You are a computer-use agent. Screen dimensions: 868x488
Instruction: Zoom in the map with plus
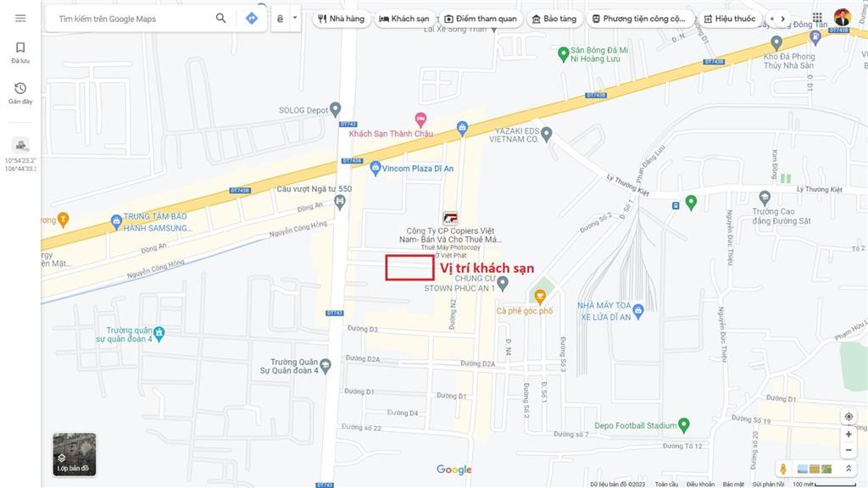pyautogui.click(x=849, y=435)
